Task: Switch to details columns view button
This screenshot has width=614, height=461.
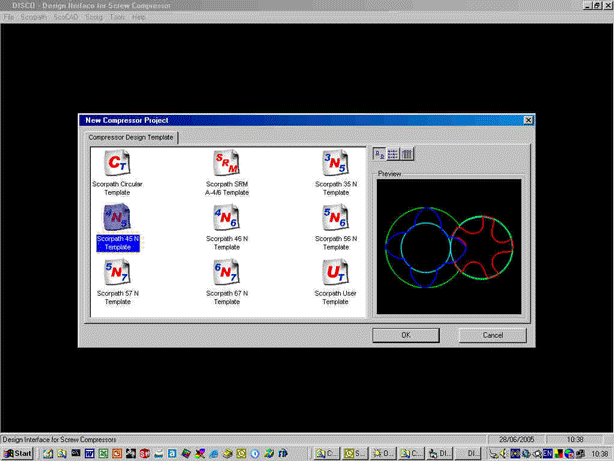Action: 406,154
